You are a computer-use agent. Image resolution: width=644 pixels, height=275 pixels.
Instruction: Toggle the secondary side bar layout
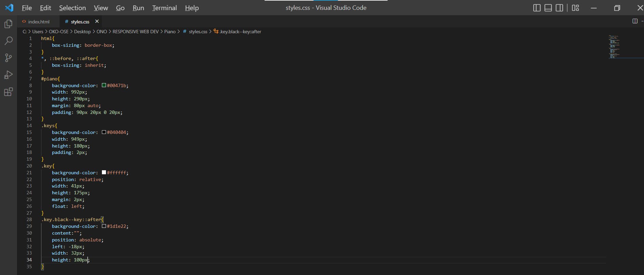click(559, 8)
